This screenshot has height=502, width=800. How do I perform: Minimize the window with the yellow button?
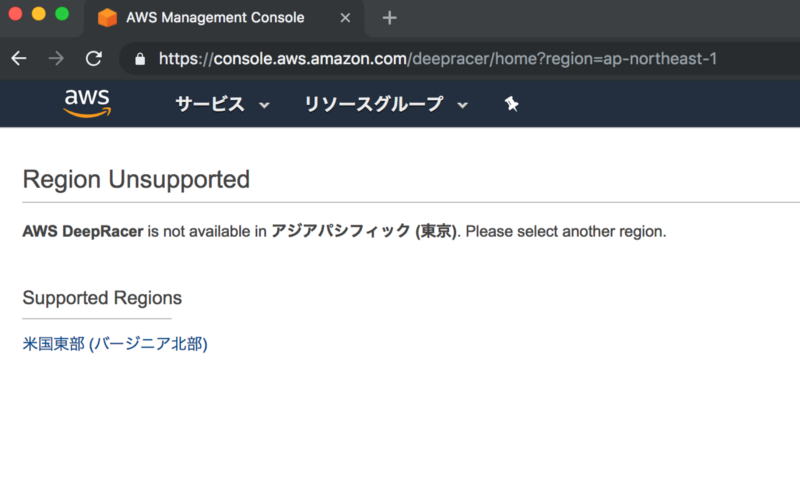39,14
